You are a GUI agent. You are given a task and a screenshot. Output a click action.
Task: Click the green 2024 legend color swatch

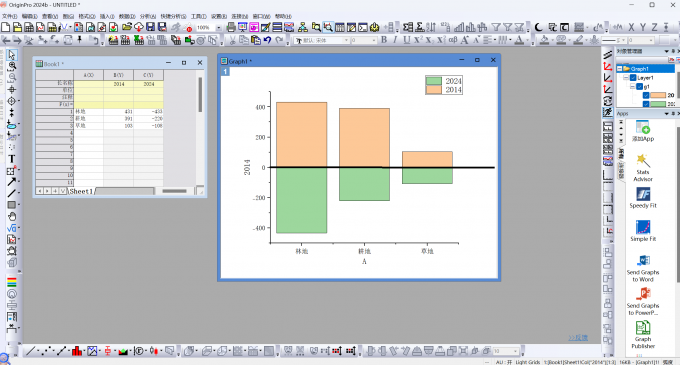(434, 81)
